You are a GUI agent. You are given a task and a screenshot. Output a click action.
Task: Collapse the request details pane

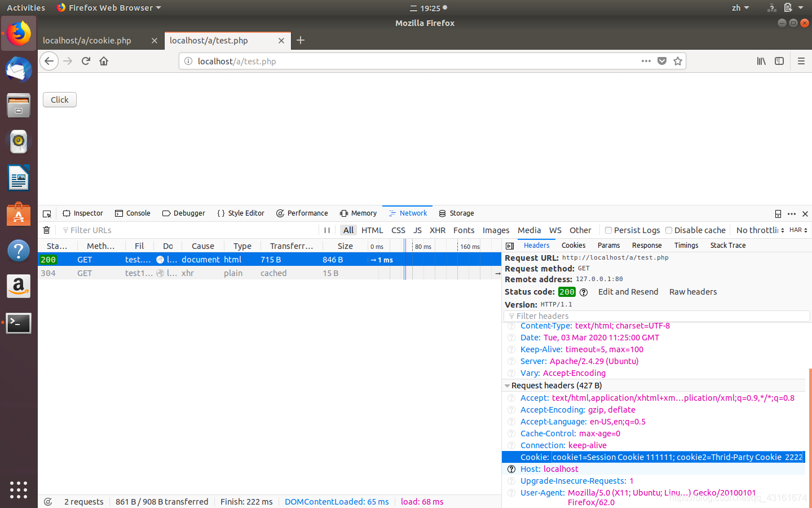click(x=510, y=246)
